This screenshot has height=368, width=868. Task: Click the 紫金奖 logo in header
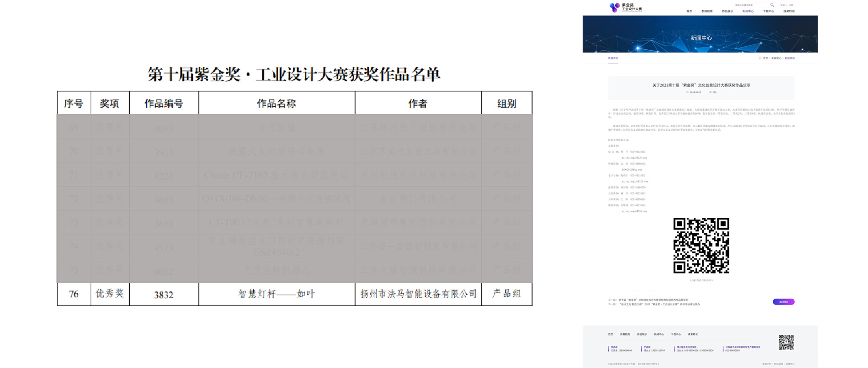point(626,7)
